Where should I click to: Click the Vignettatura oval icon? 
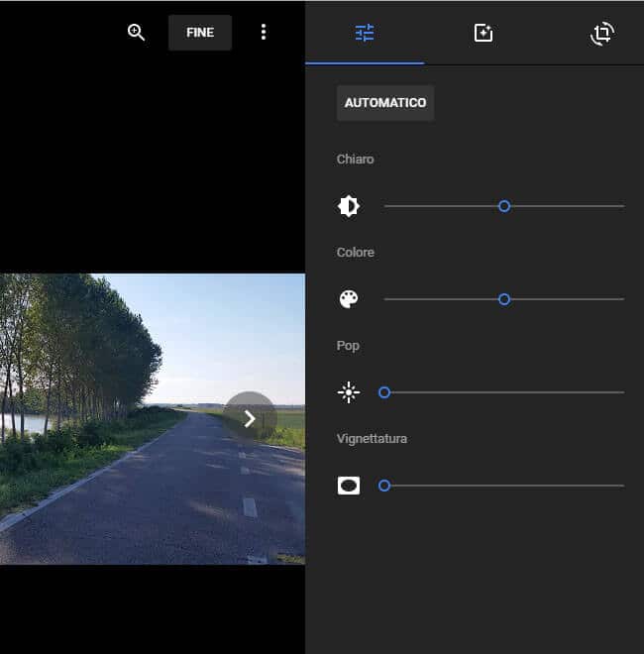coord(349,486)
